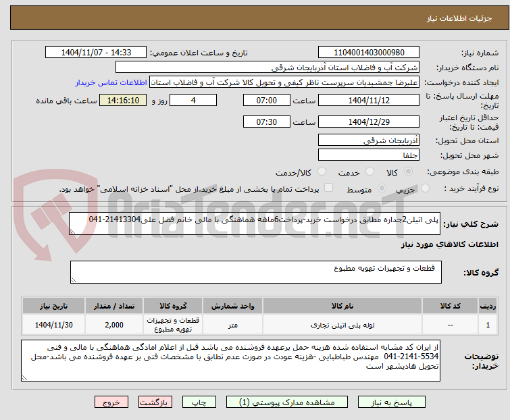Click the چاپ print button
Screen dimensions: 510x420
coord(199,402)
